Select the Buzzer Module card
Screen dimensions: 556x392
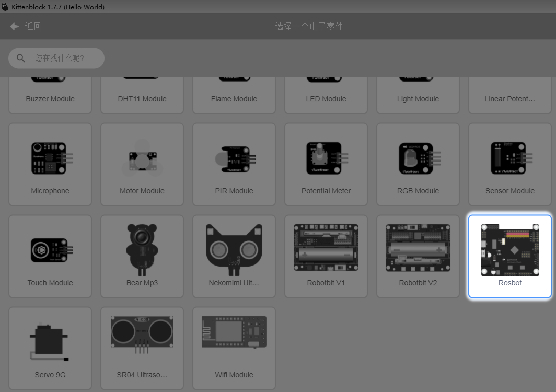tap(50, 95)
